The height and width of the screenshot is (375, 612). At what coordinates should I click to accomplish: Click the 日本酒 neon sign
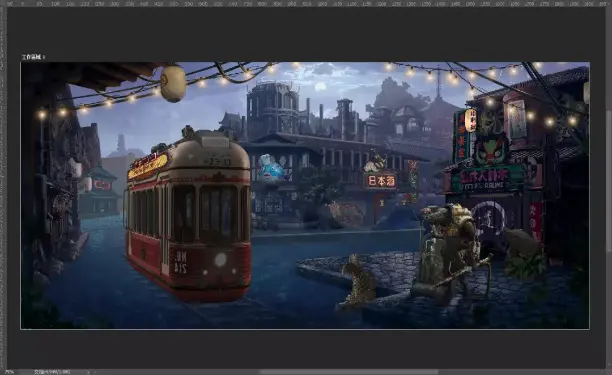click(381, 181)
